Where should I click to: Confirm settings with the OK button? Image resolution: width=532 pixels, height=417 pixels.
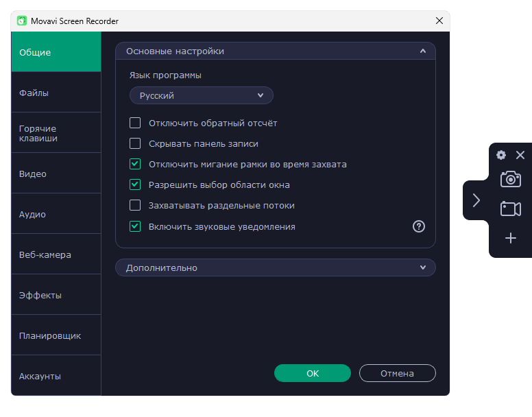(x=313, y=373)
